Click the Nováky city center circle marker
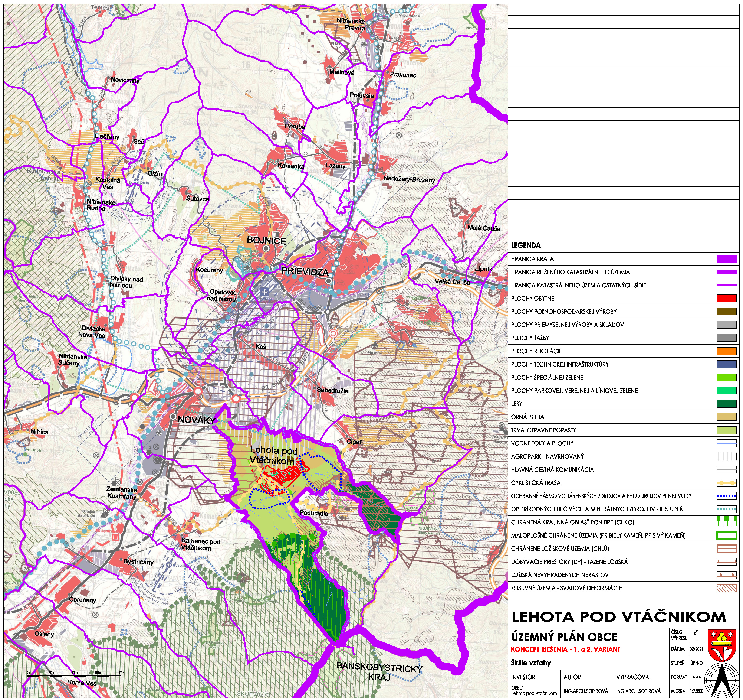The height and width of the screenshot is (700, 743). tap(173, 416)
